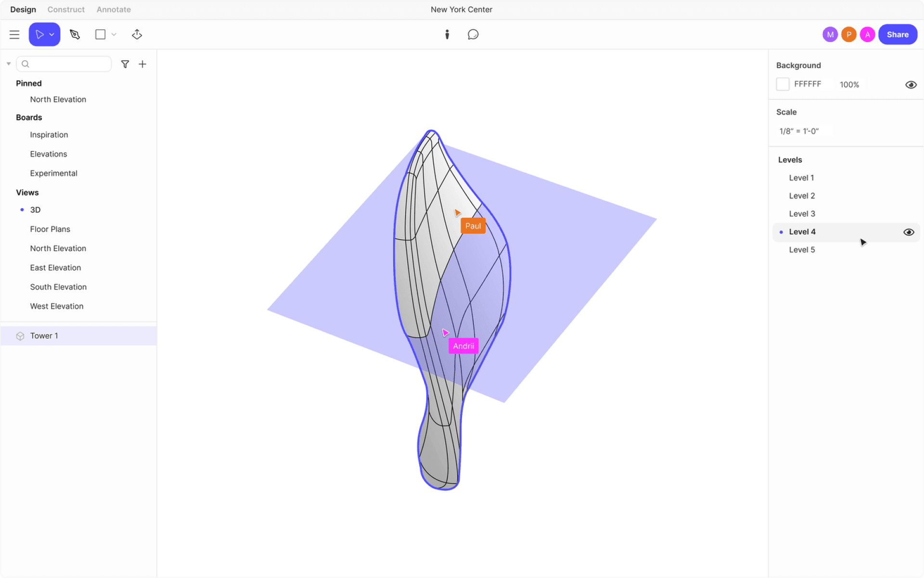Open the shape tool dropdown chevron
Image resolution: width=924 pixels, height=578 pixels.
(x=114, y=35)
